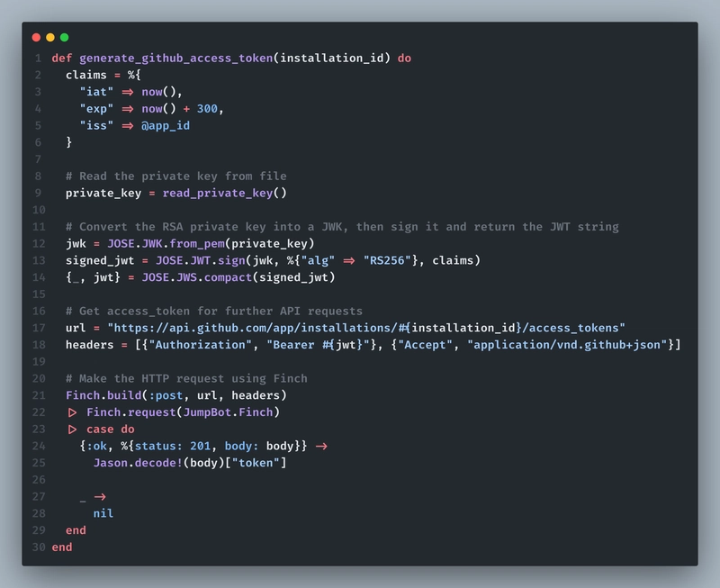Screen dimensions: 720x588
Task: Click JOSE.JWK.from_pem call on line 12
Action: tap(211, 243)
